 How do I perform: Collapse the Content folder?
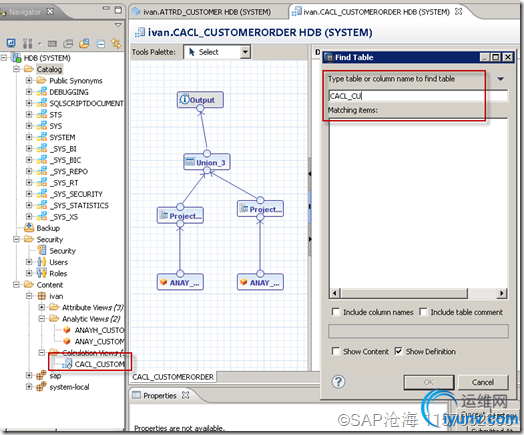16,285
